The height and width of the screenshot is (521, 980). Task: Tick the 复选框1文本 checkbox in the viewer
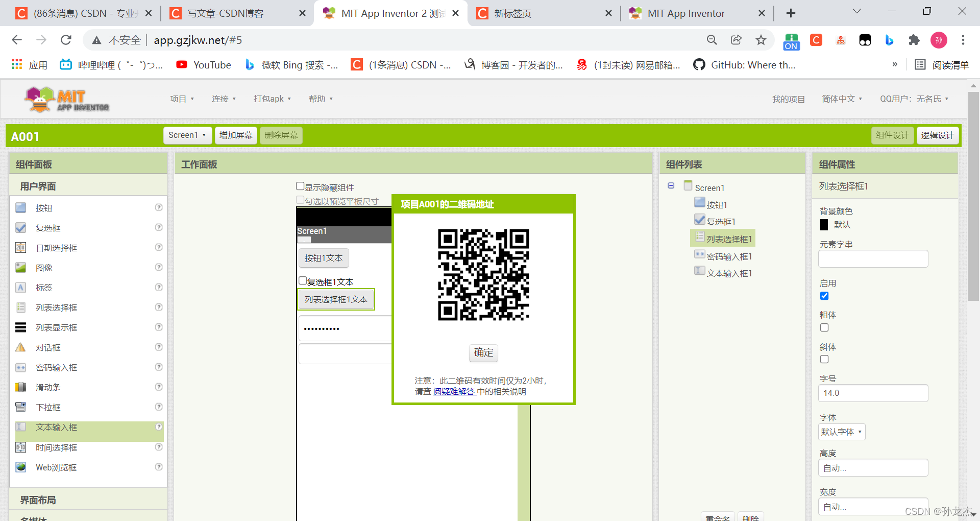point(303,280)
